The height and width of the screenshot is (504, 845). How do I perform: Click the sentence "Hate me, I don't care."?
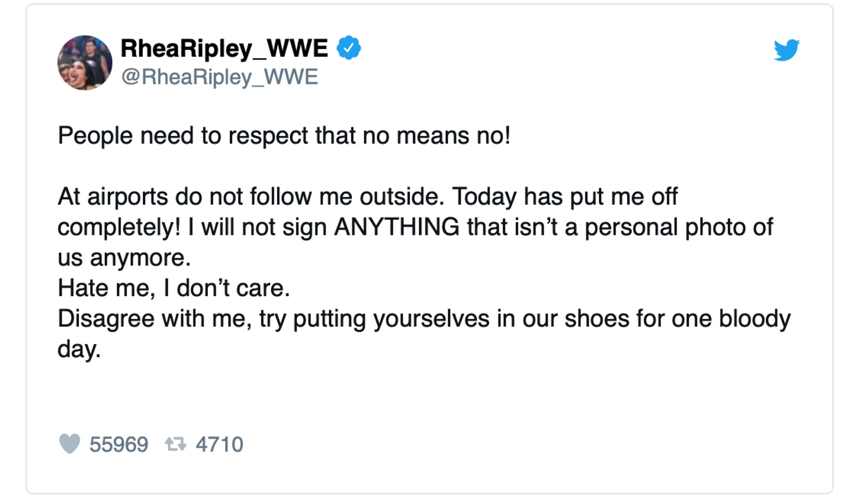tap(174, 288)
